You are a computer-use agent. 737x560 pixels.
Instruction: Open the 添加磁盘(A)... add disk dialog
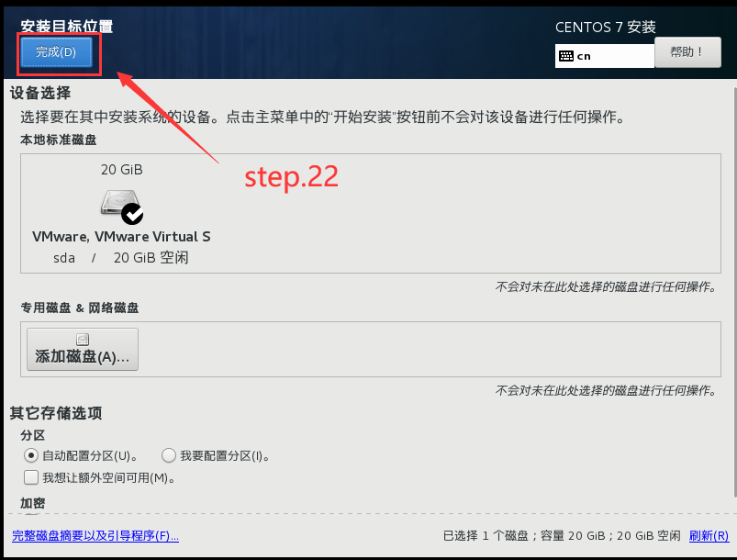pos(83,350)
